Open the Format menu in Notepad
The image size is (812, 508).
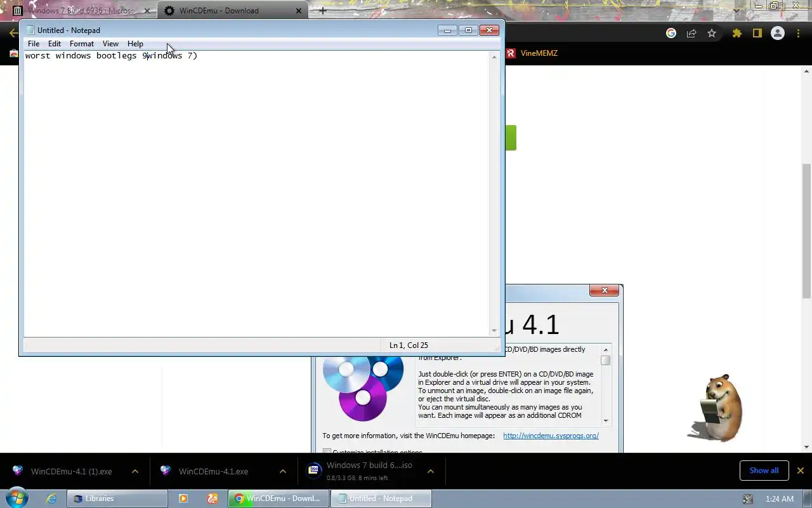click(82, 44)
